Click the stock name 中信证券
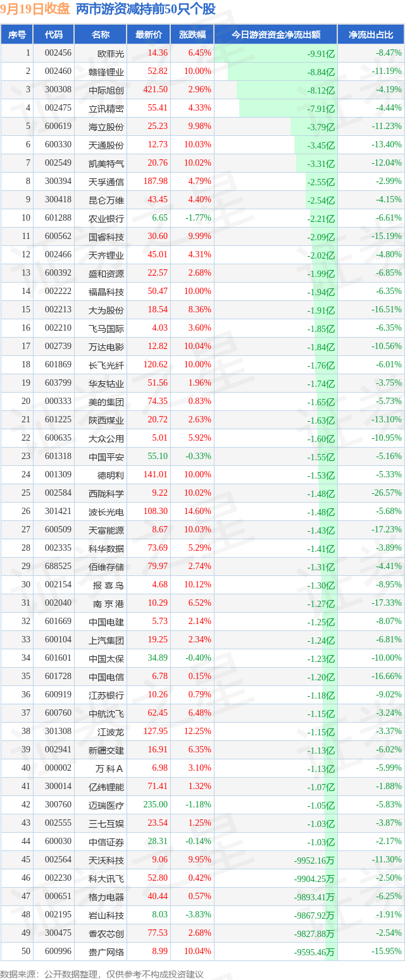 point(106,842)
